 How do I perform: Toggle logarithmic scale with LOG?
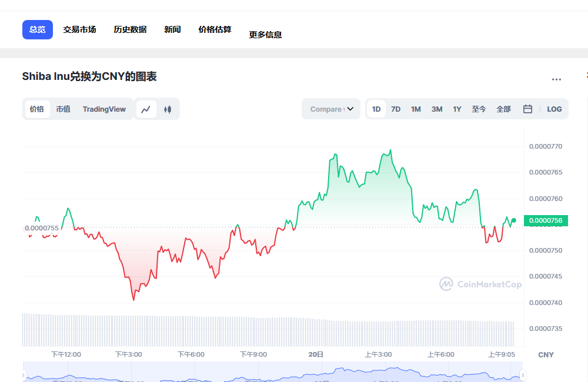[555, 109]
